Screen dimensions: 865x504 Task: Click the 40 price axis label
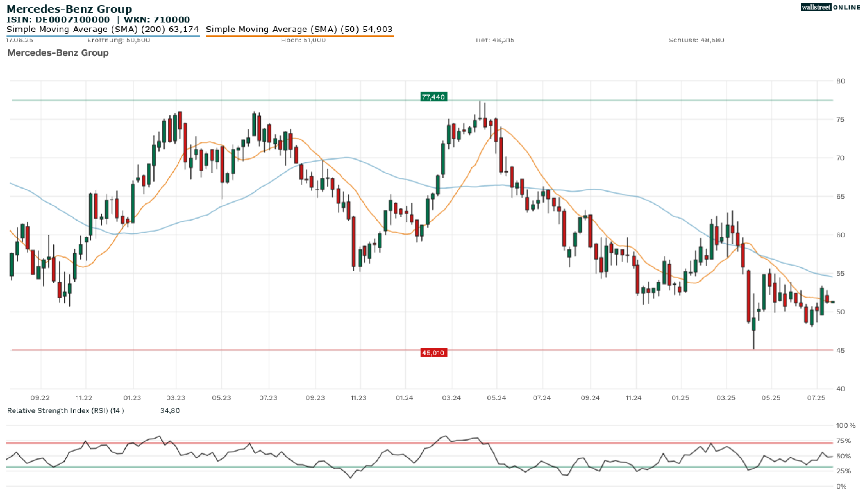(x=840, y=389)
